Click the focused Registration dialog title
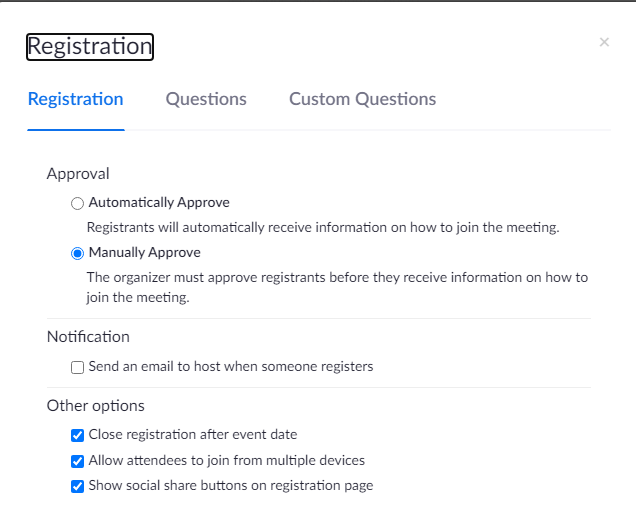This screenshot has width=636, height=530. click(90, 46)
